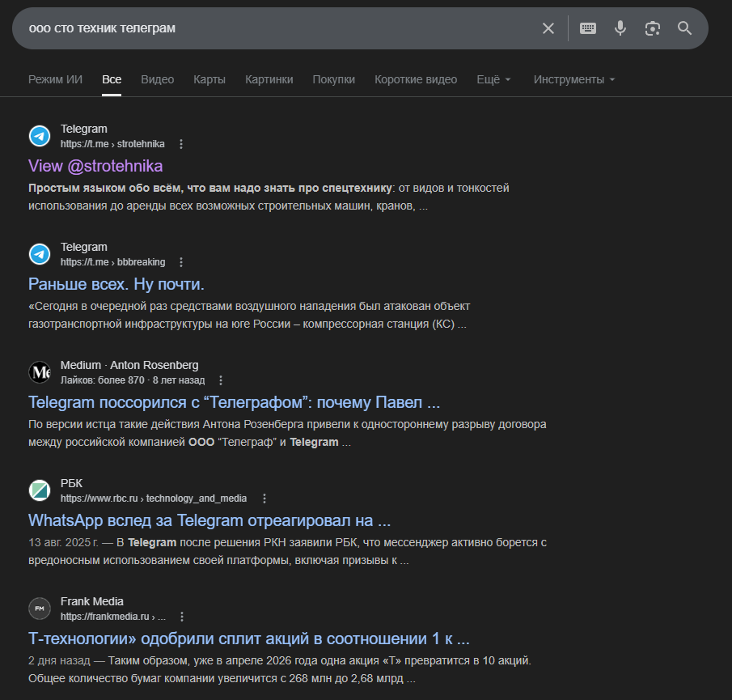Switch to Режим ИИ mode

pyautogui.click(x=53, y=79)
